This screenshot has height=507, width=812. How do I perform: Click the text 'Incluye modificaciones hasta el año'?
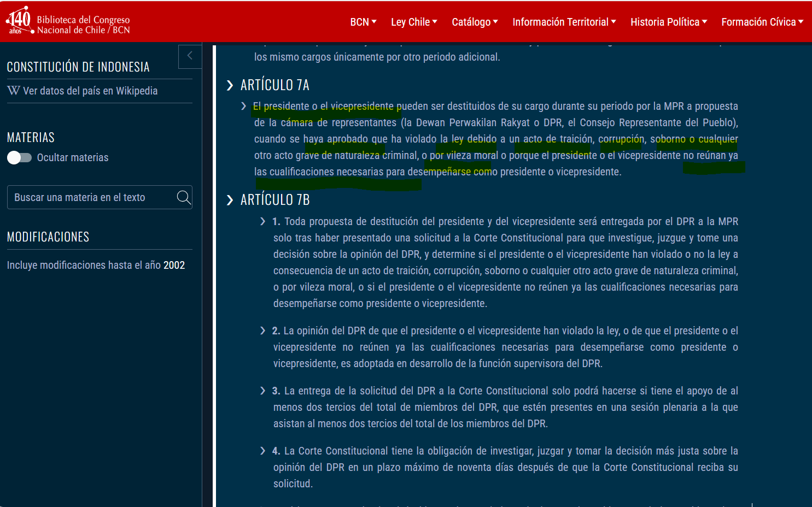click(x=84, y=265)
